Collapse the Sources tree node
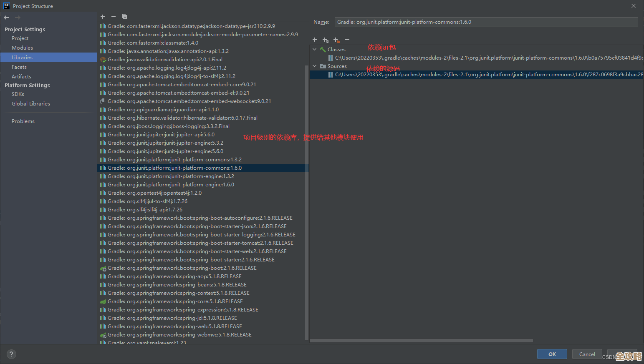The width and height of the screenshot is (644, 364). [x=315, y=66]
